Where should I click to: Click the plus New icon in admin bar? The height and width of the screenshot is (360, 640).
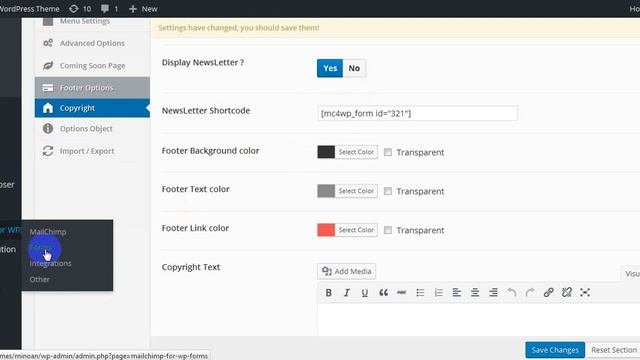click(133, 9)
